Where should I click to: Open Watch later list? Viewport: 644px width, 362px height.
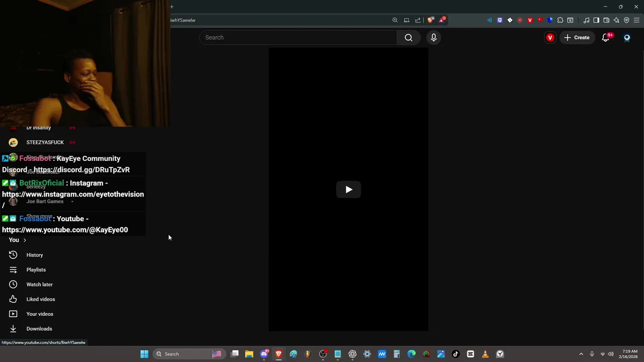point(39,285)
